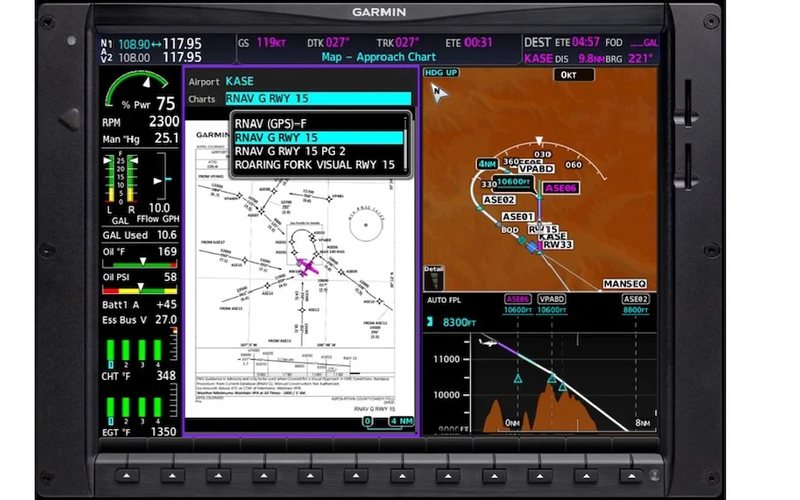Click the left fuel tank L gauge
Image resolution: width=800 pixels, height=500 pixels.
click(x=109, y=179)
